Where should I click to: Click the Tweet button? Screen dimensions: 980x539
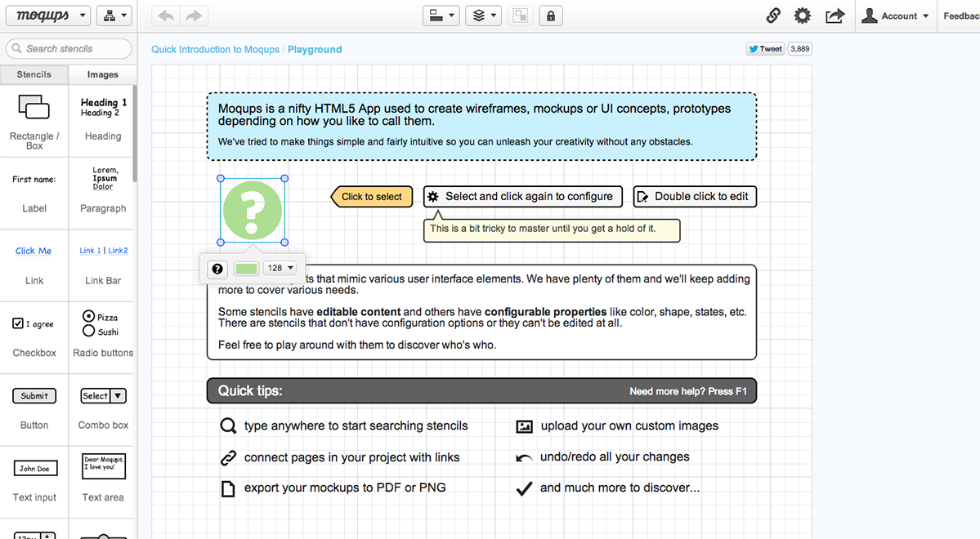765,49
